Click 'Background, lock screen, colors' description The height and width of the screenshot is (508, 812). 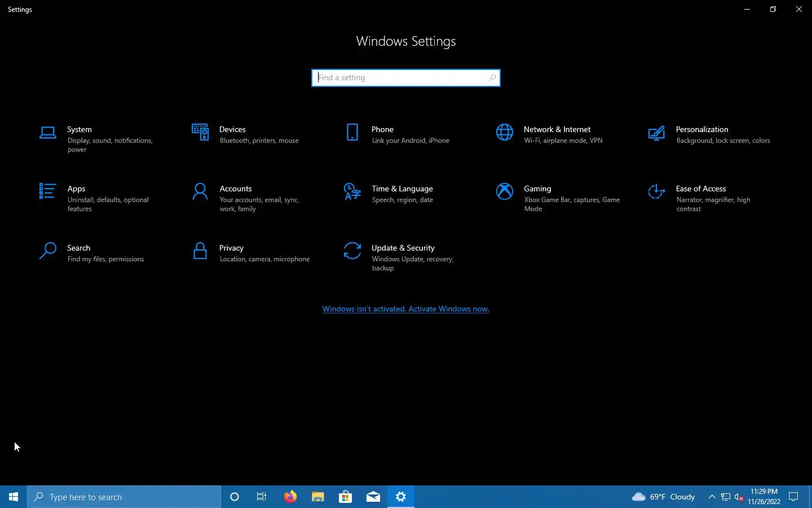pos(723,141)
